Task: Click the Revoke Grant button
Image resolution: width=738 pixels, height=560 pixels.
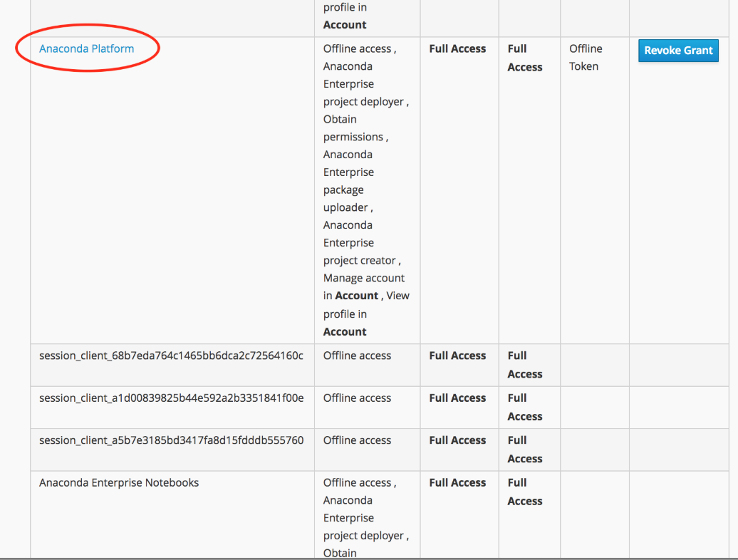Action: 678,51
